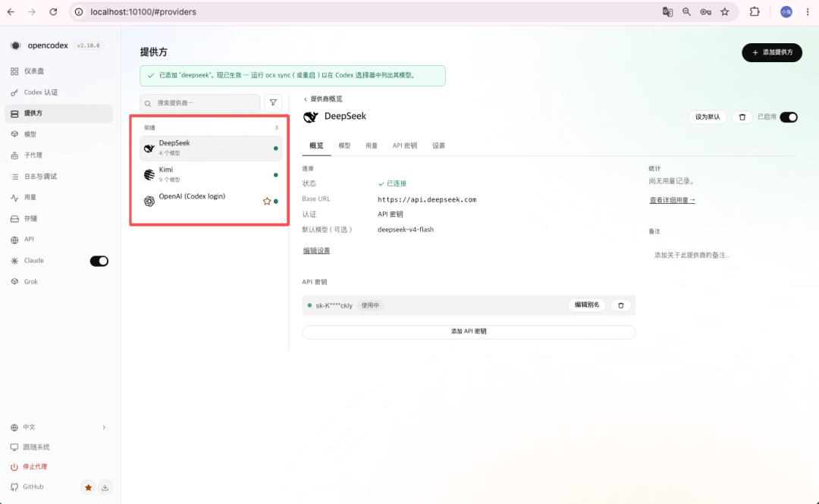Switch to the 模型 tab
The width and height of the screenshot is (819, 504).
(x=344, y=146)
